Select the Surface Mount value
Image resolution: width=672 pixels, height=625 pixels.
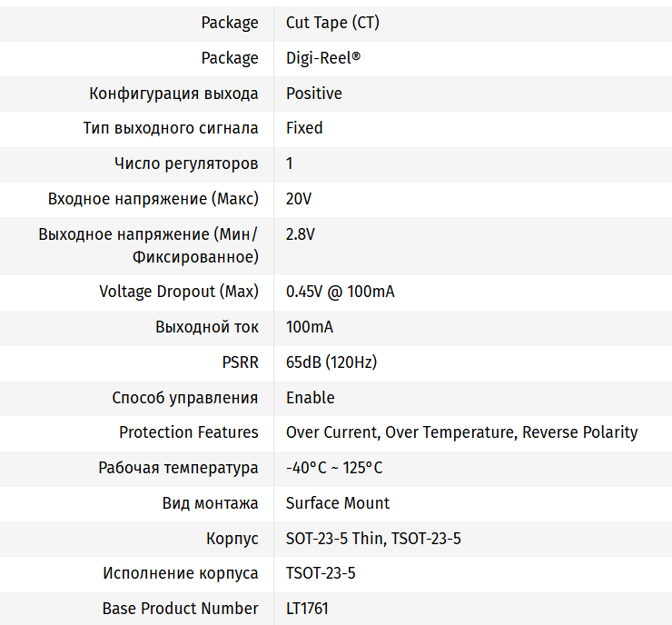[x=338, y=503]
